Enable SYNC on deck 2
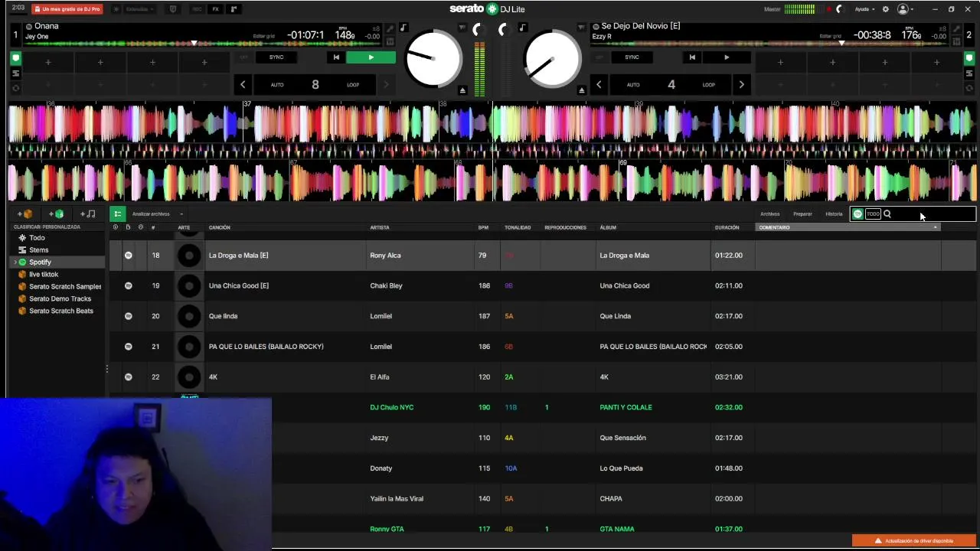980x551 pixels. [632, 57]
